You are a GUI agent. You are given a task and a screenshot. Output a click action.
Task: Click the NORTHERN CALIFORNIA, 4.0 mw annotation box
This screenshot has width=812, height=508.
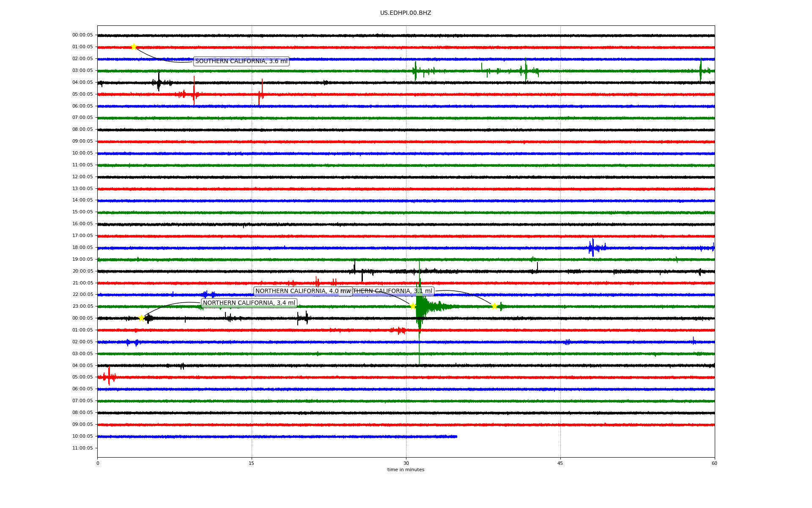click(x=296, y=291)
